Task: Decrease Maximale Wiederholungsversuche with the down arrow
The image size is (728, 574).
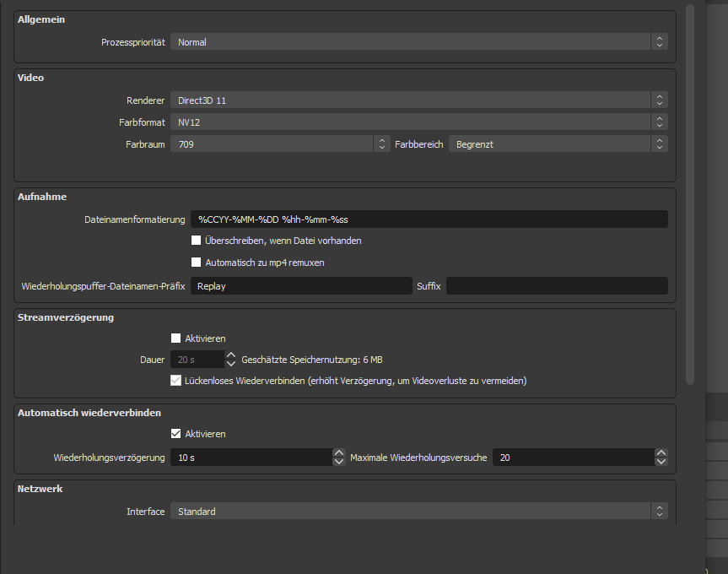Action: [x=661, y=462]
